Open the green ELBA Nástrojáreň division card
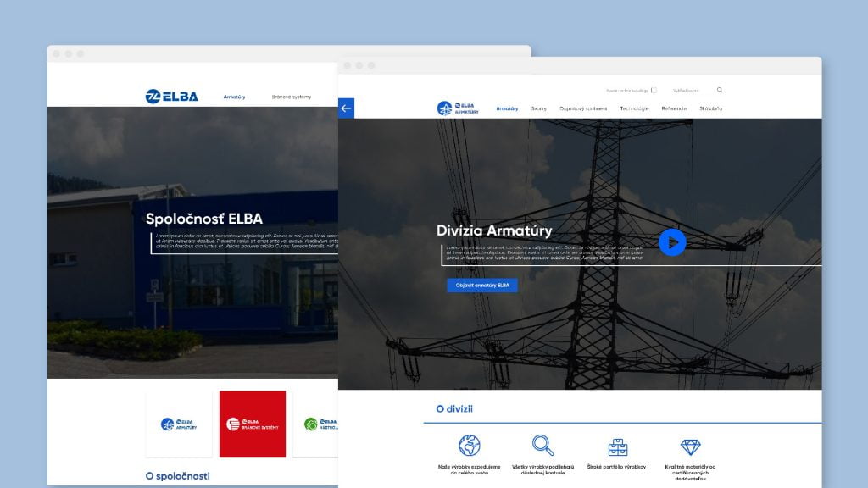Screen dimensions: 868x488 click(x=315, y=424)
